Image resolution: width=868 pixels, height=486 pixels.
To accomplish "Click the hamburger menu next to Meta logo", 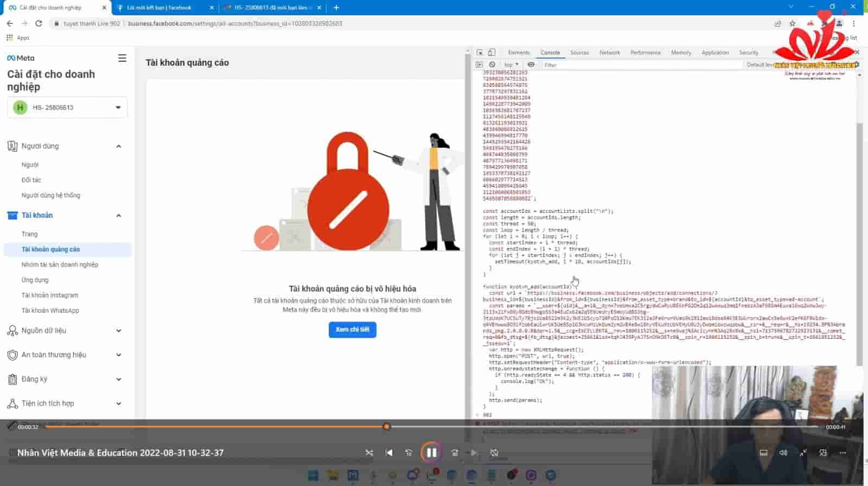I will (122, 58).
